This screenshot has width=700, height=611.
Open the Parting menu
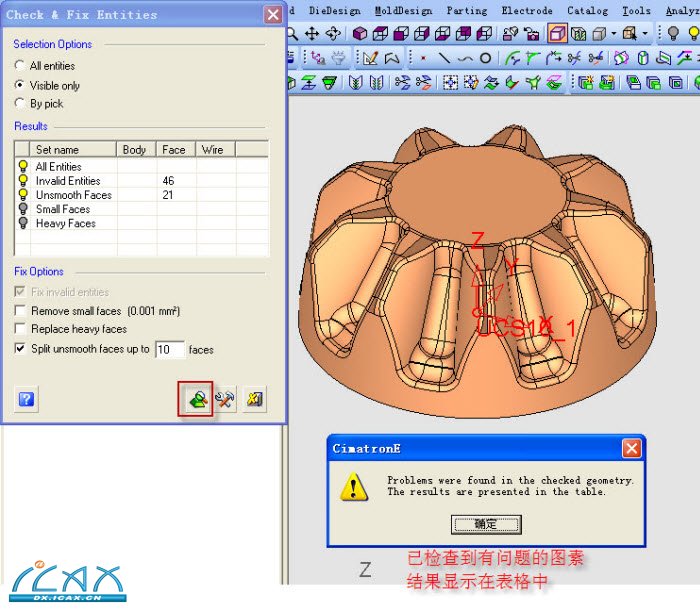(x=467, y=11)
